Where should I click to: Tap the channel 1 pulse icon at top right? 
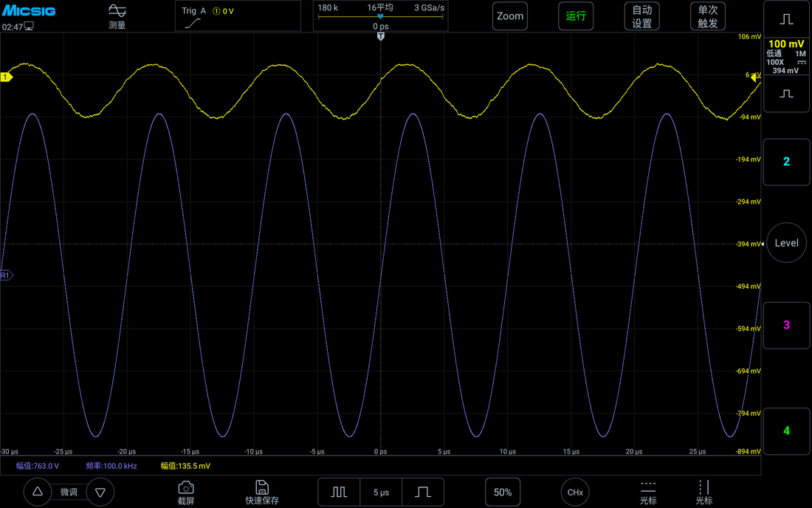786,19
